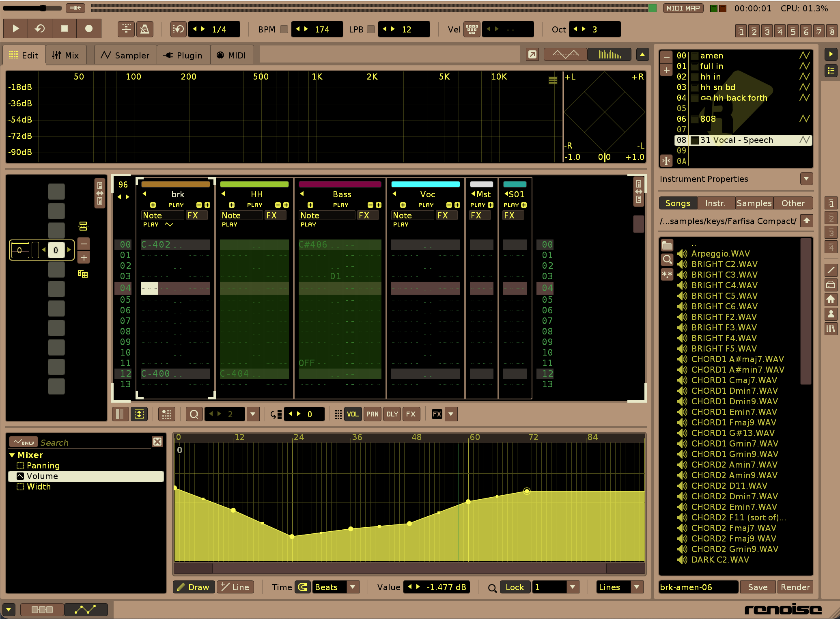Viewport: 840px width, 619px height.
Task: Toggle the spectrum analyzer view icon
Action: pos(609,54)
